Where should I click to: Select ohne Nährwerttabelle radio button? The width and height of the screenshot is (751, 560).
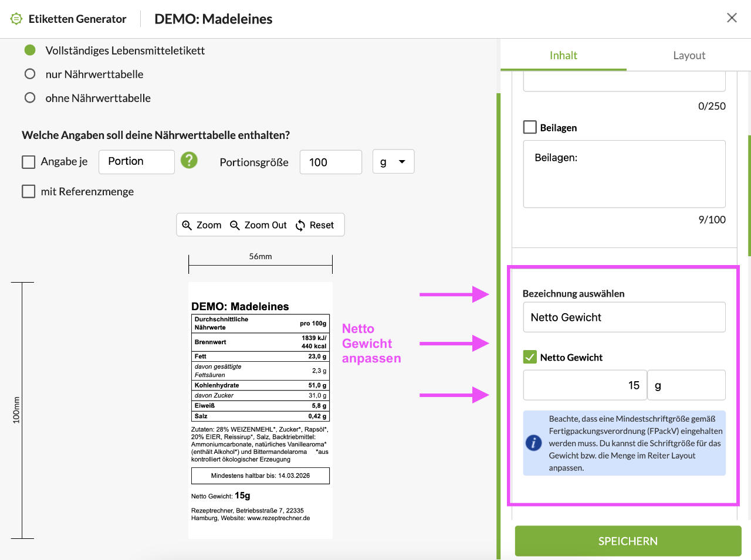point(30,98)
